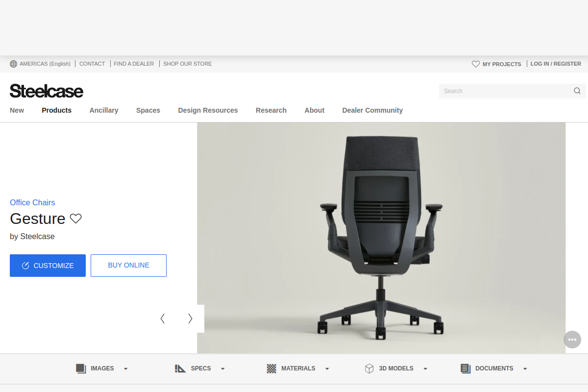588x392 pixels.
Task: Click the 3D Models cube icon
Action: 369,368
